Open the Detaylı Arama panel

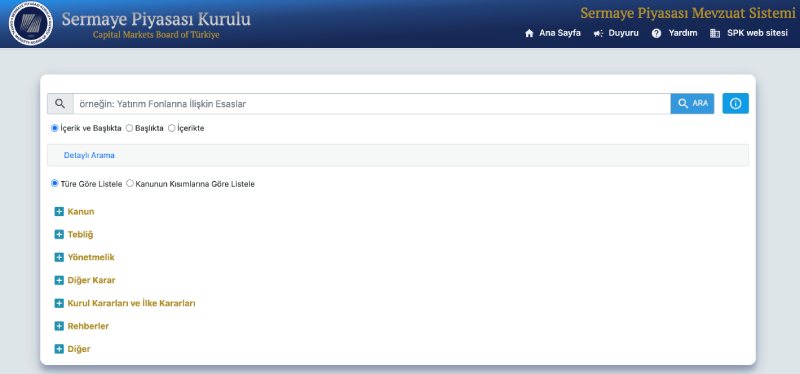(89, 155)
